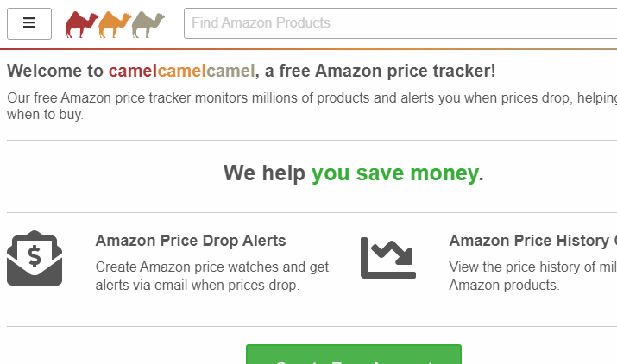Click the orange 'camel' word in welcome heading
The image size is (617, 364).
tap(182, 72)
